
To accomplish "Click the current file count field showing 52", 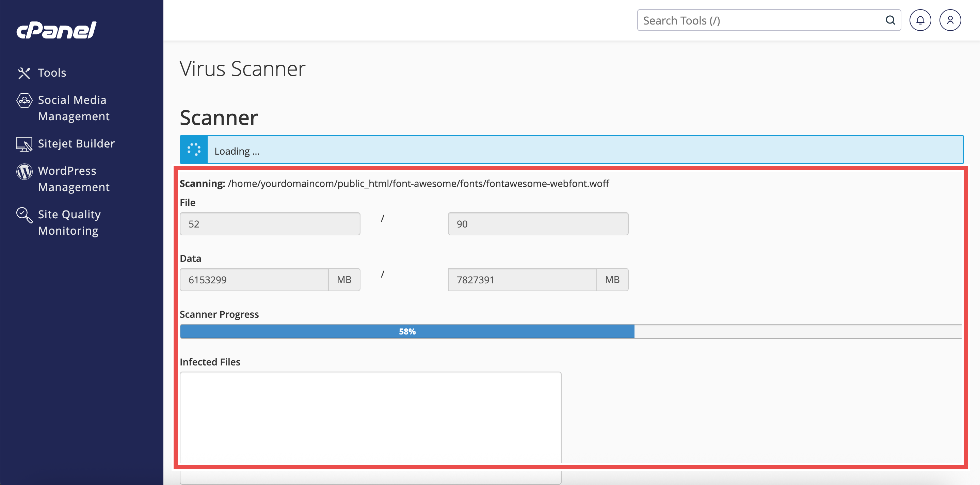I will (270, 224).
